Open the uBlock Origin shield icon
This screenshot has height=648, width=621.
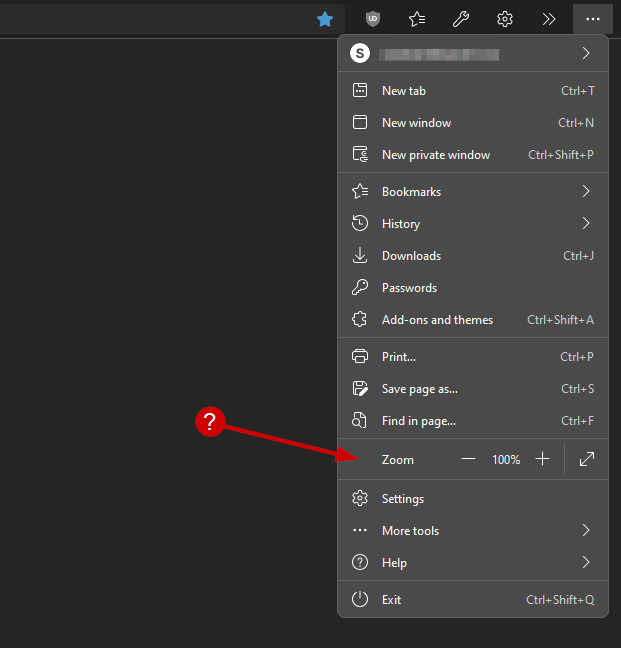click(x=373, y=19)
